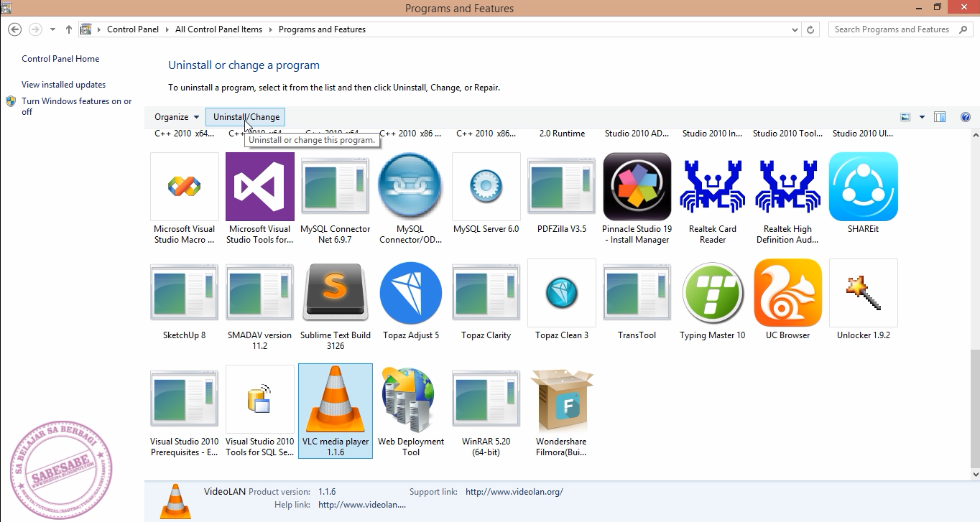The image size is (980, 522).
Task: Open the VideoLAN help link
Action: coord(362,505)
